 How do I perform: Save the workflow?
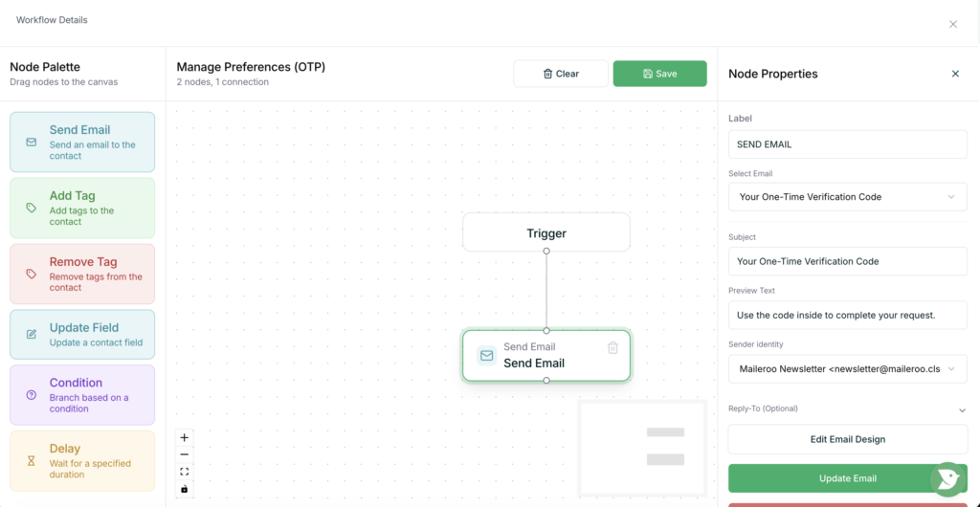click(659, 74)
